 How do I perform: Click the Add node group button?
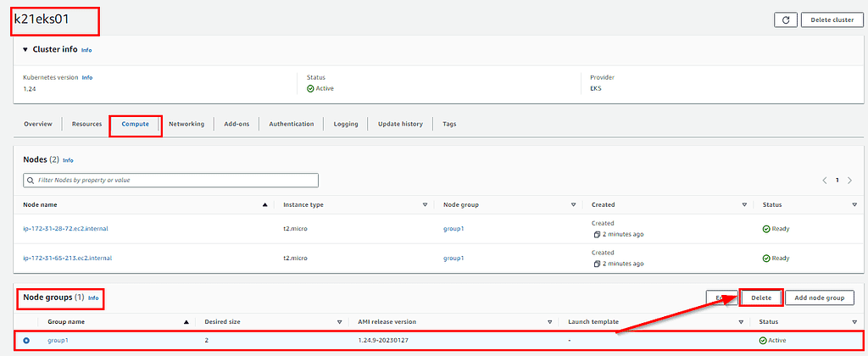coord(819,298)
